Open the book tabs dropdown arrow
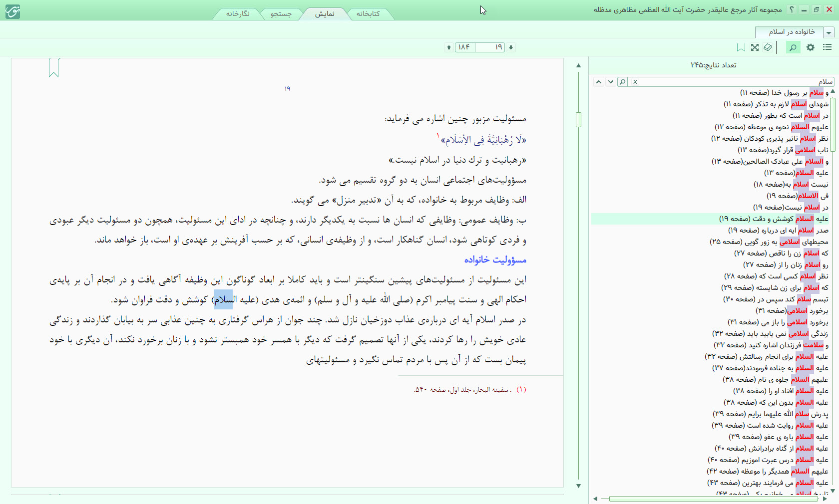Screen dimensions: 839x504 click(x=829, y=33)
